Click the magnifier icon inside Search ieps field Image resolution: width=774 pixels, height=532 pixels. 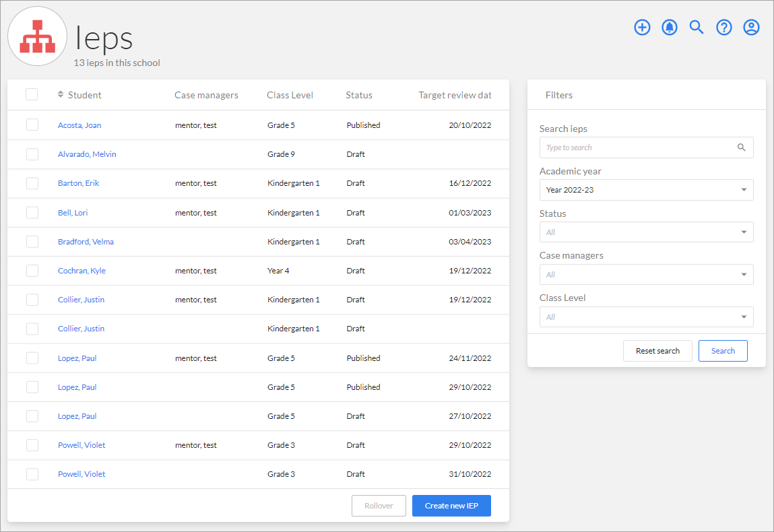[742, 147]
